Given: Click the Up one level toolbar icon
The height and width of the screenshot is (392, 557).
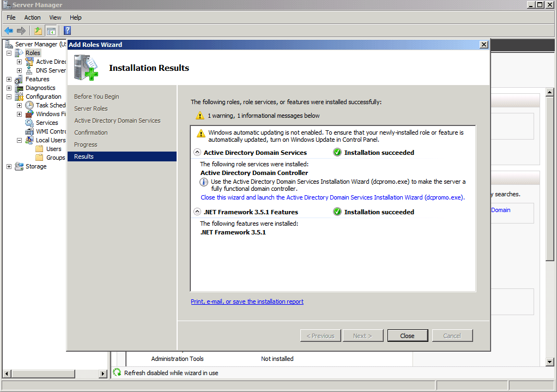Looking at the screenshot, I should pos(38,31).
